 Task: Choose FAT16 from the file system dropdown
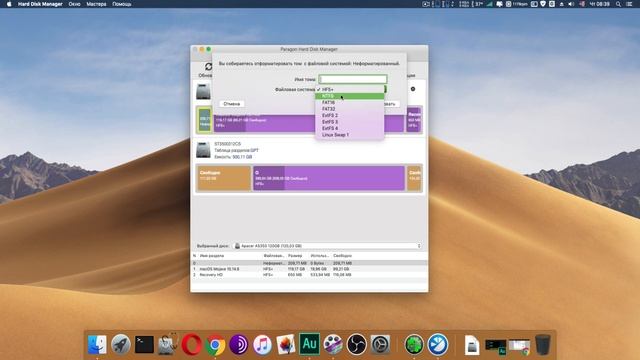pyautogui.click(x=349, y=102)
